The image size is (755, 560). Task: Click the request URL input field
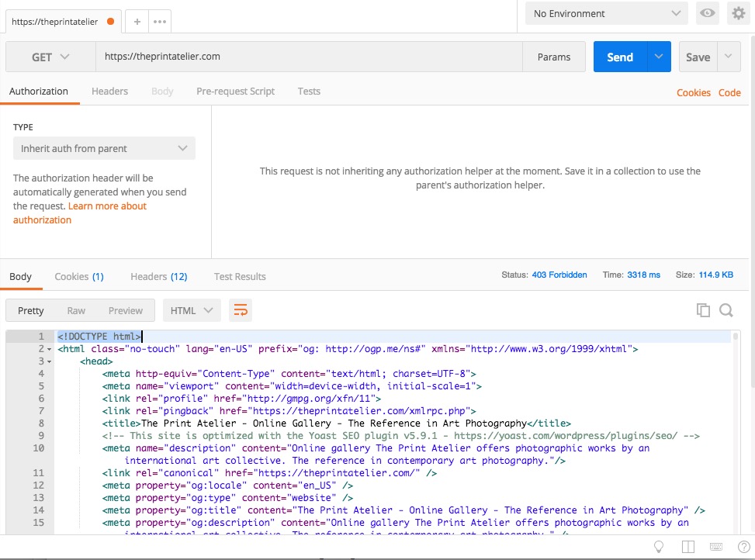tap(310, 56)
